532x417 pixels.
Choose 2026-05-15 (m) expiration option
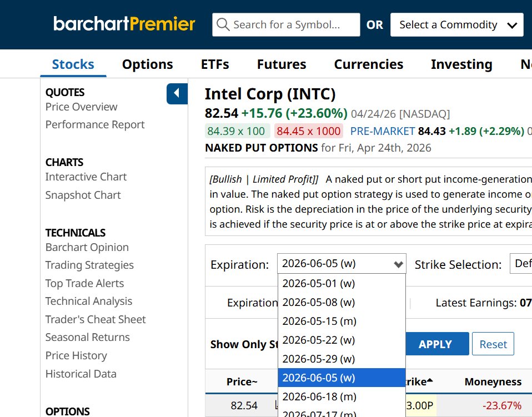319,321
